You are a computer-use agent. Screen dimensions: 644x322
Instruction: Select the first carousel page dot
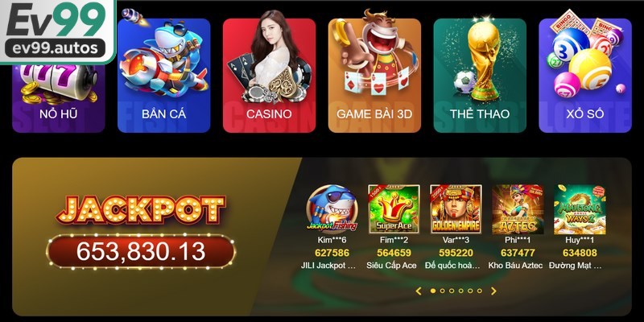(432, 291)
